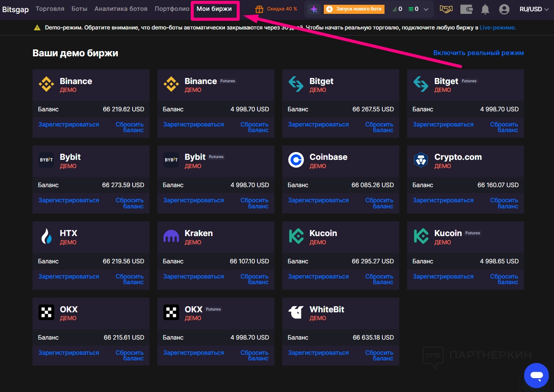Expand the bots counter dropdown chevron

(426, 9)
